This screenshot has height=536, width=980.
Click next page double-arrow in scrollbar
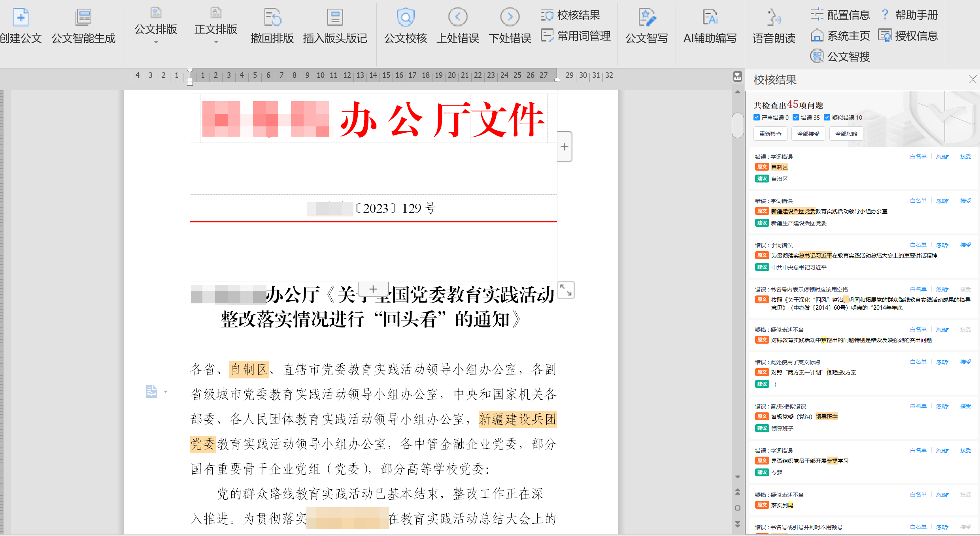click(737, 524)
